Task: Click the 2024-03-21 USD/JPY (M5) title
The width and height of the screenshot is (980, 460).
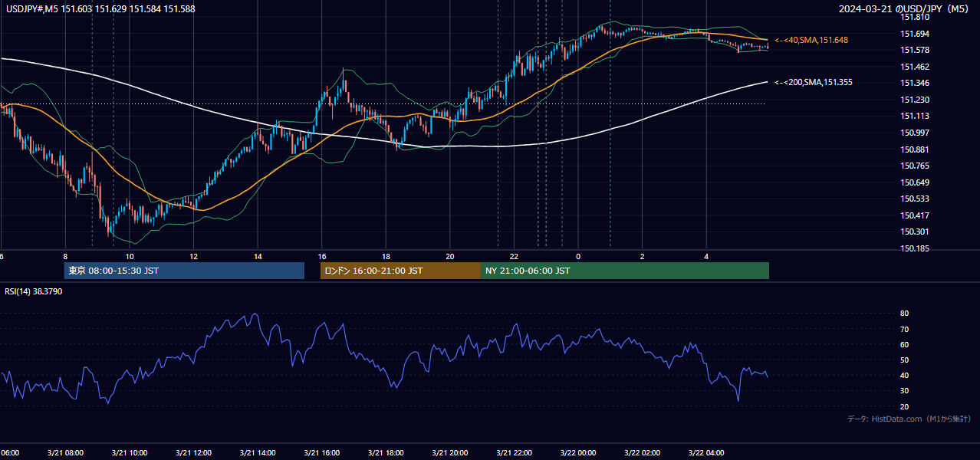Action: 905,9
